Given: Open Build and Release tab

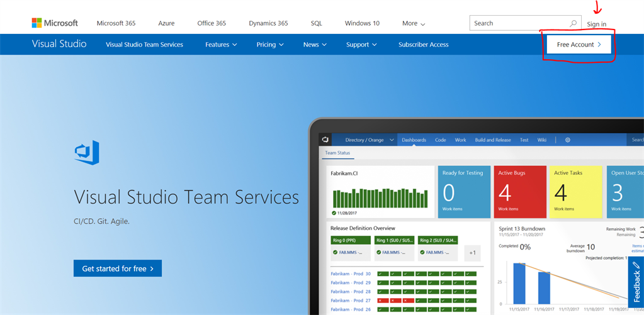Looking at the screenshot, I should 493,140.
